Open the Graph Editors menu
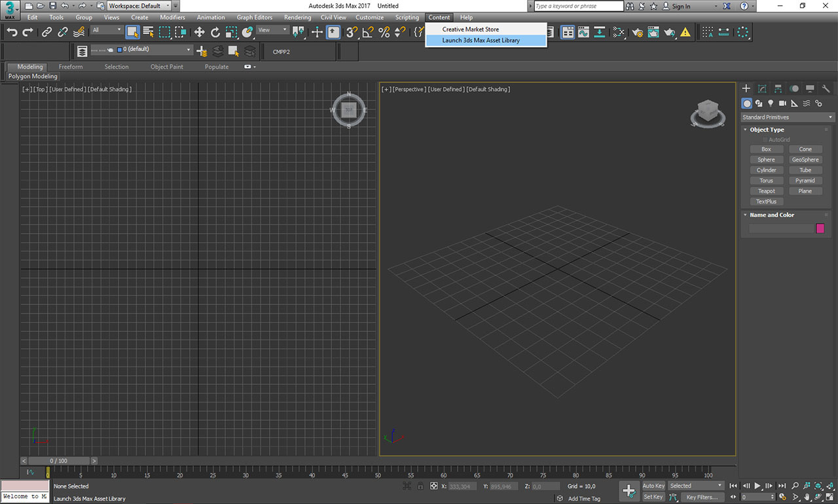838x504 pixels. [x=255, y=18]
